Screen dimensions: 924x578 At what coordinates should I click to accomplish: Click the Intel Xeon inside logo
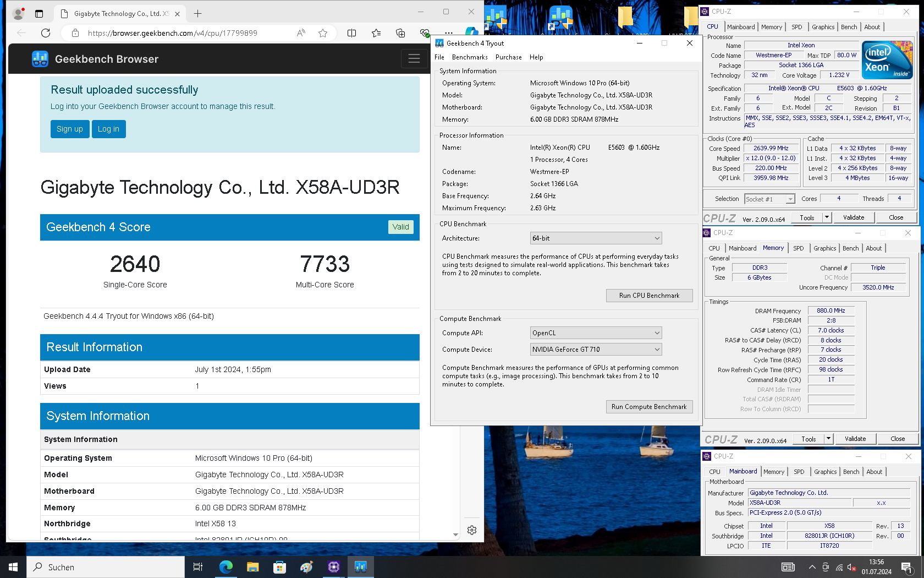pyautogui.click(x=887, y=59)
